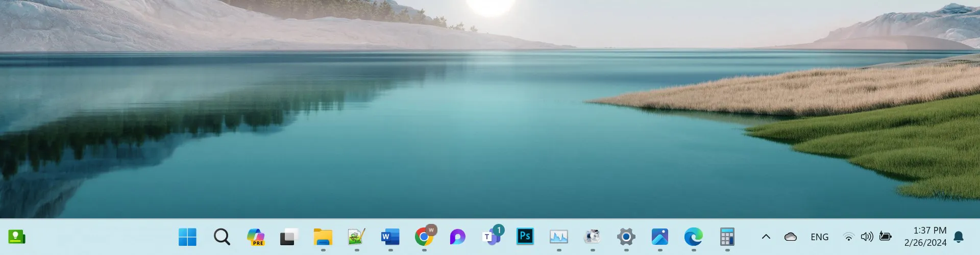The width and height of the screenshot is (980, 255).
Task: Launch Copilot preview from taskbar
Action: pyautogui.click(x=255, y=237)
